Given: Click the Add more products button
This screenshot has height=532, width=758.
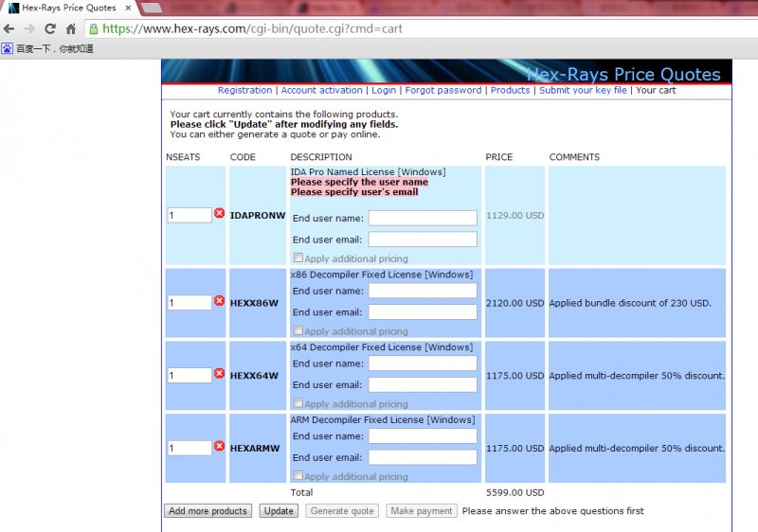Looking at the screenshot, I should coord(208,511).
